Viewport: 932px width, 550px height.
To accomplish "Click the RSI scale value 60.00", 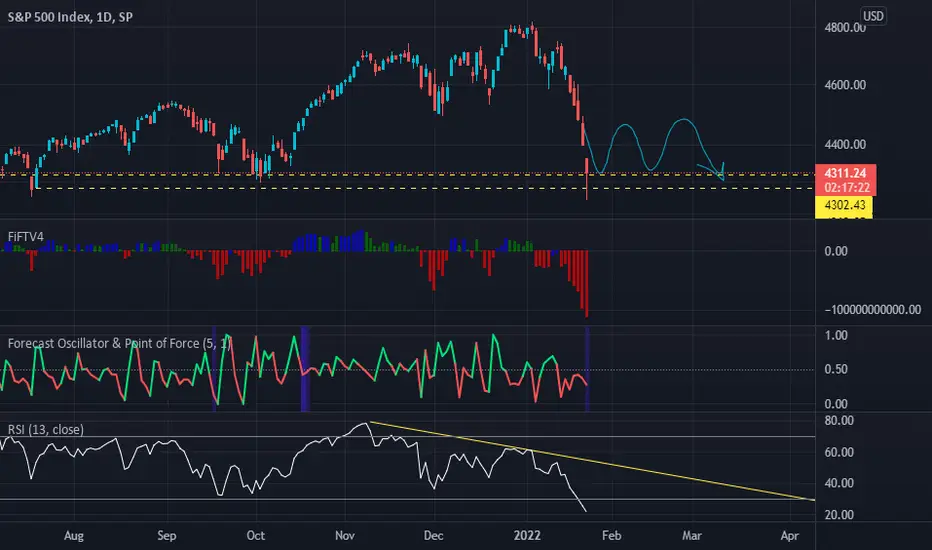I will pyautogui.click(x=839, y=452).
